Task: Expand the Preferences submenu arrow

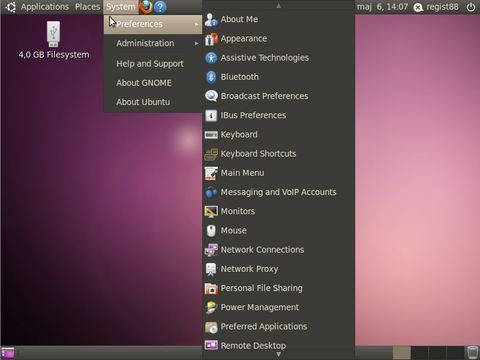Action: tap(196, 24)
